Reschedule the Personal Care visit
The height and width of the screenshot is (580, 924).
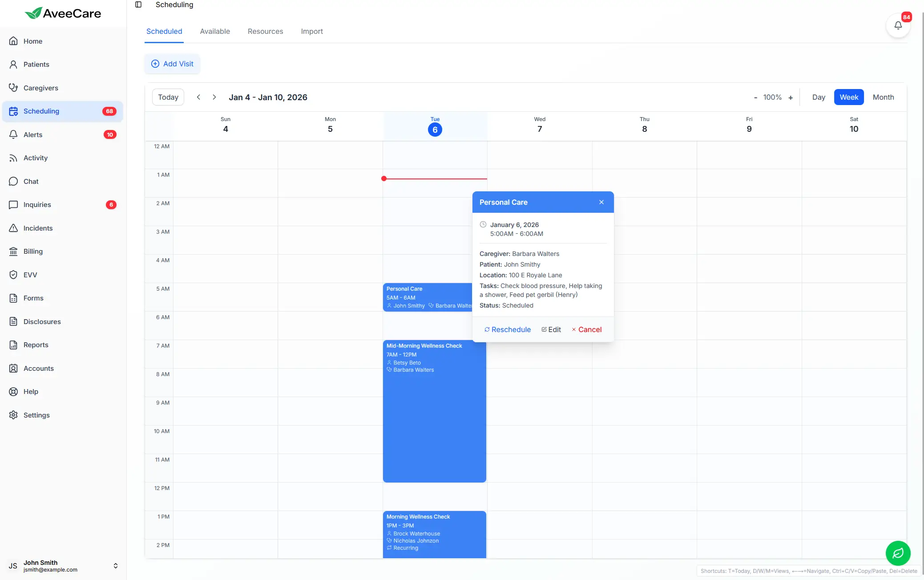point(507,329)
